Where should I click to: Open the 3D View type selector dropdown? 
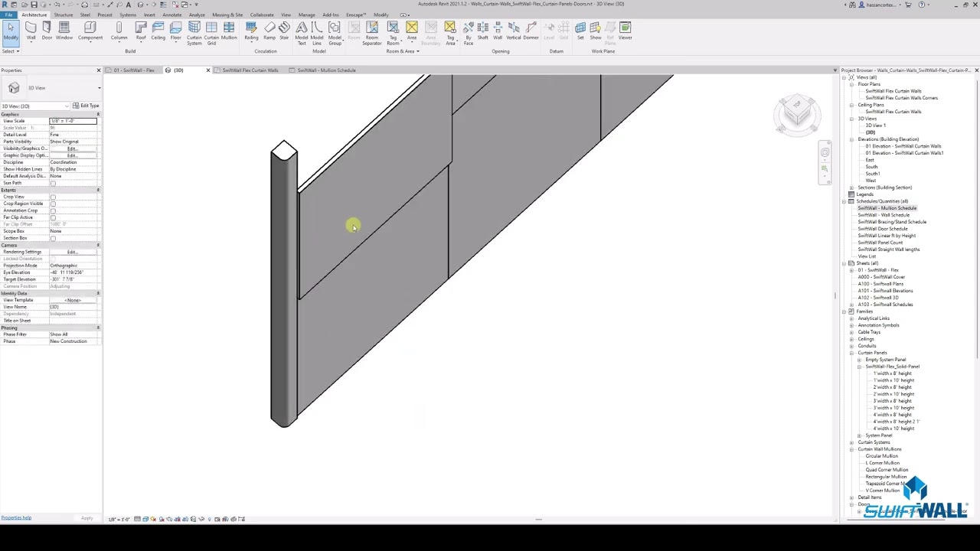tap(51, 88)
